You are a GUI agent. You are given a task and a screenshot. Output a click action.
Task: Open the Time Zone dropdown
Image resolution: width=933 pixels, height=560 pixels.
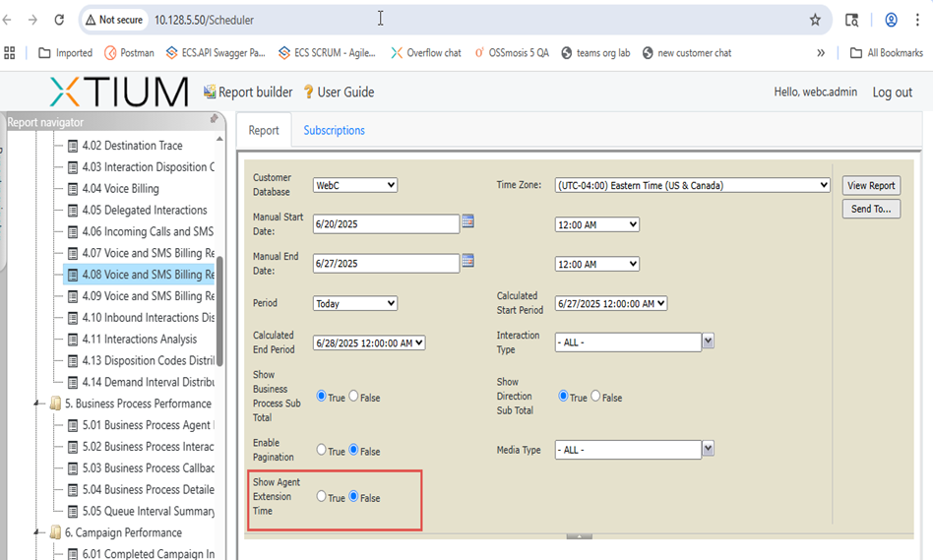(692, 185)
